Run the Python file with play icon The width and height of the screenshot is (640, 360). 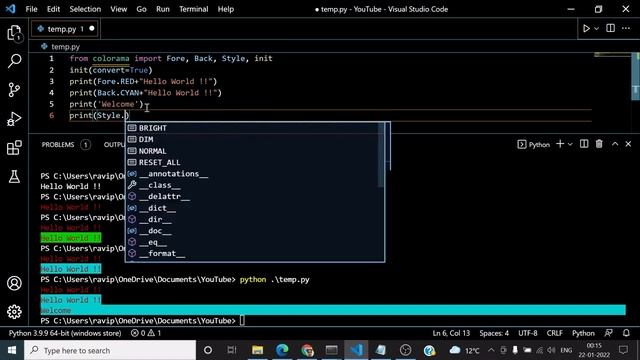click(586, 29)
